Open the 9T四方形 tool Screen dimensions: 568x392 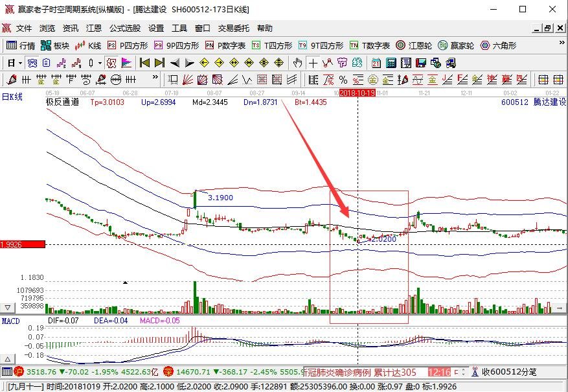click(x=321, y=45)
